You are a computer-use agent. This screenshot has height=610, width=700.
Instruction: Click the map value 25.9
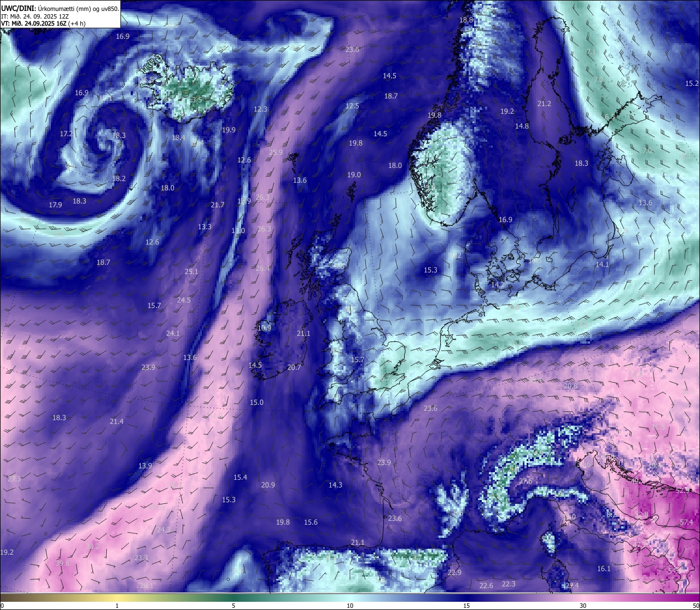pos(276,152)
